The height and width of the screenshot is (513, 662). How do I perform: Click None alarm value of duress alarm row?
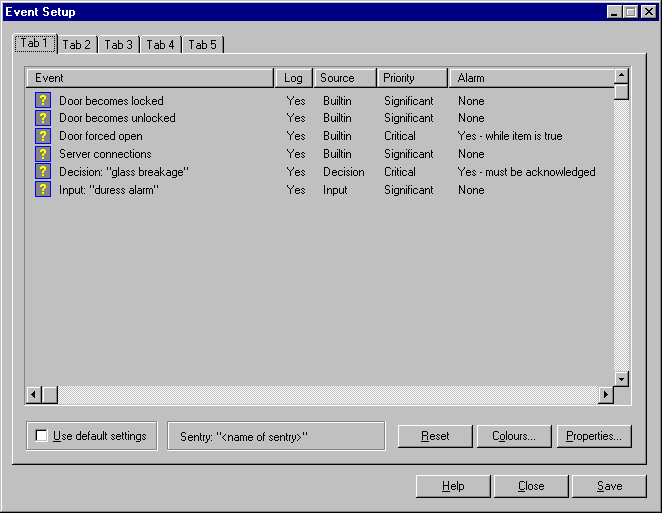tap(471, 190)
